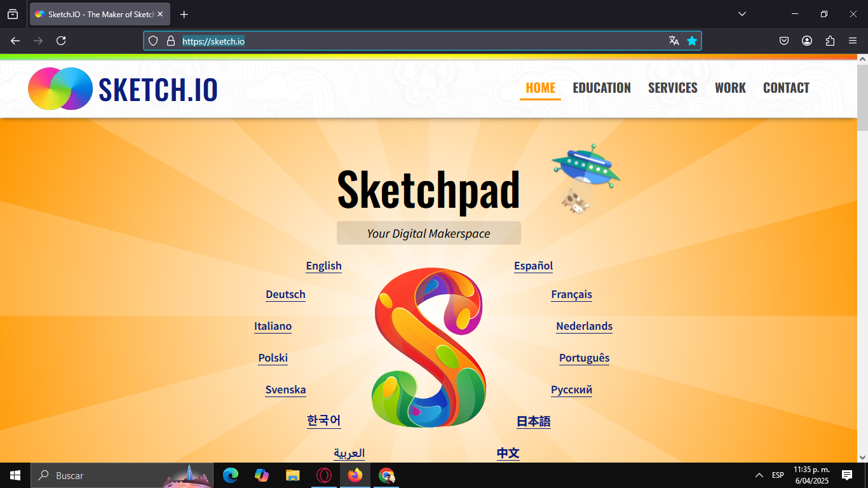The image size is (868, 488).
Task: Click the Sketchpad heading title
Action: click(428, 189)
